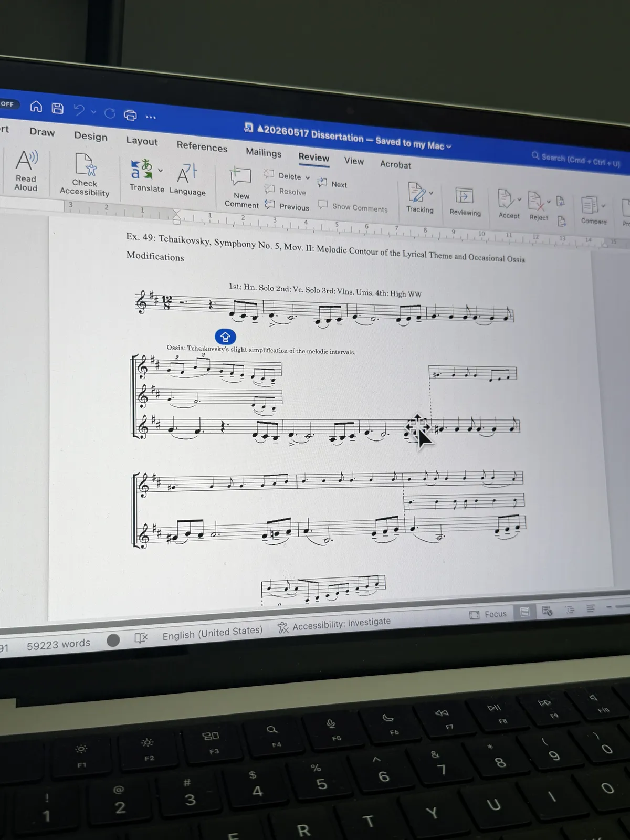
Task: Click the Translate icon
Action: click(x=141, y=170)
